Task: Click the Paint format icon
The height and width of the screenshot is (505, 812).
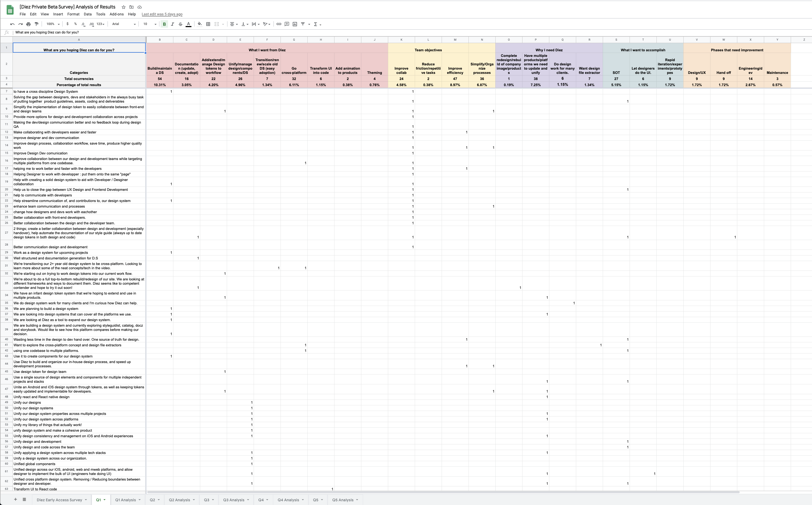Action: [x=37, y=24]
